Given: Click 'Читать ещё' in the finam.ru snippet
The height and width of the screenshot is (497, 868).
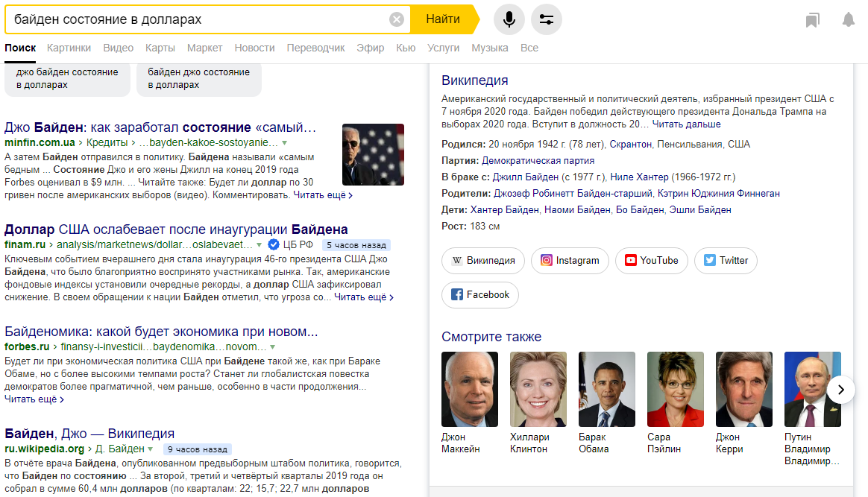Looking at the screenshot, I should pyautogui.click(x=364, y=297).
